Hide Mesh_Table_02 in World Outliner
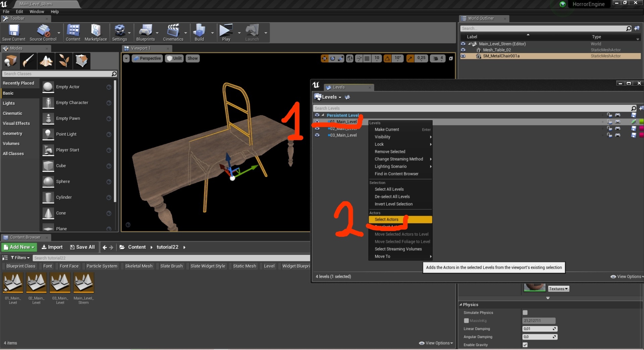644x350 pixels. click(x=463, y=50)
